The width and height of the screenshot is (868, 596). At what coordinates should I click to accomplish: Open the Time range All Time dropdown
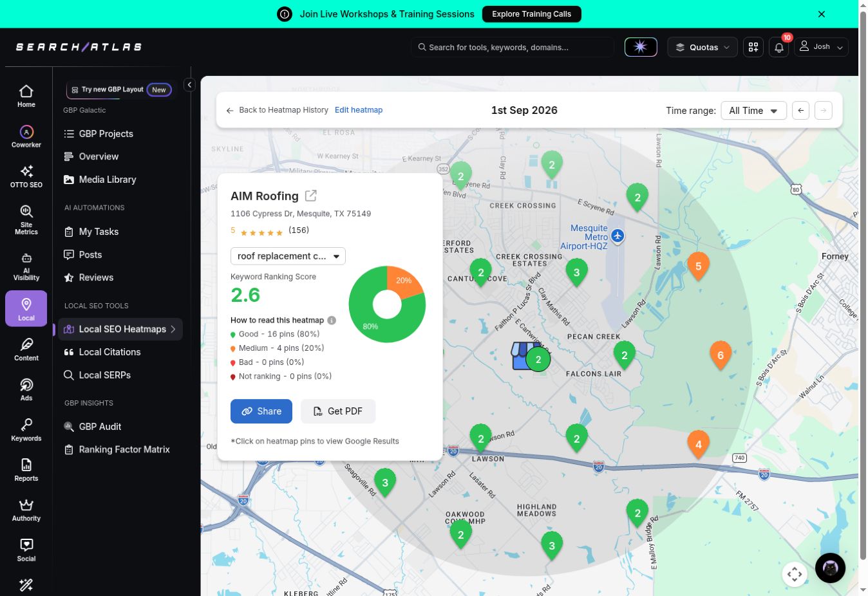pos(753,111)
